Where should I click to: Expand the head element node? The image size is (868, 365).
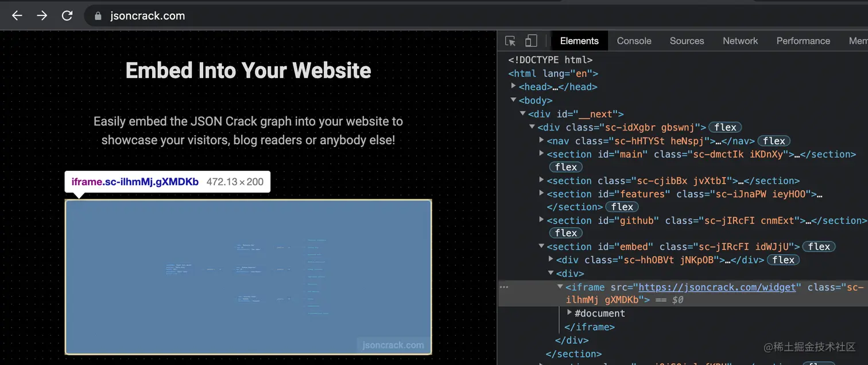(x=513, y=86)
